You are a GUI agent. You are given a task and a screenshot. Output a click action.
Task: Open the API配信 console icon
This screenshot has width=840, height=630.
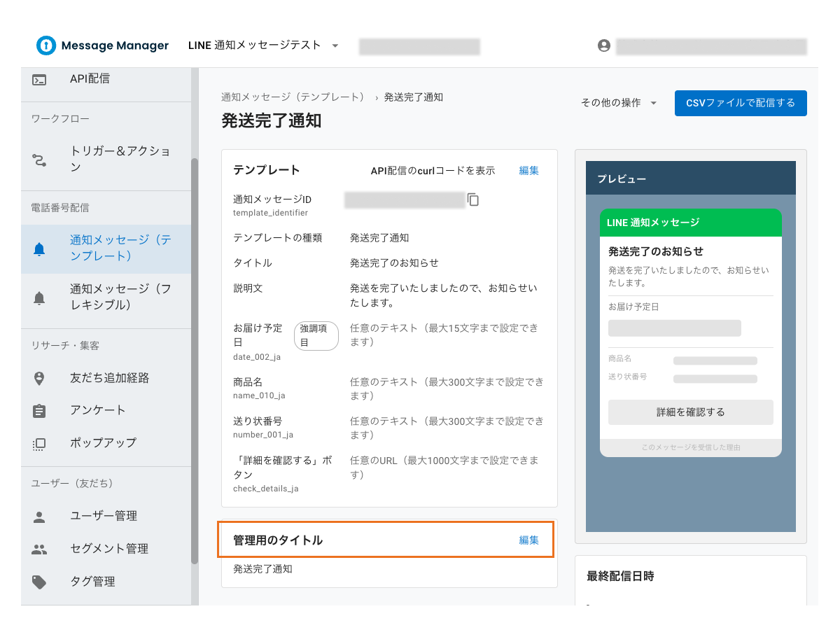(x=40, y=78)
